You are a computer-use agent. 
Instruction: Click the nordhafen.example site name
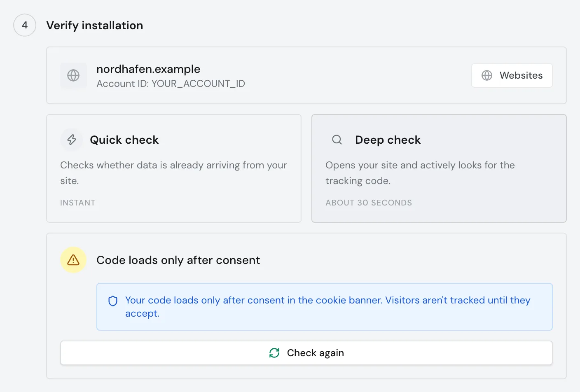[x=148, y=69]
